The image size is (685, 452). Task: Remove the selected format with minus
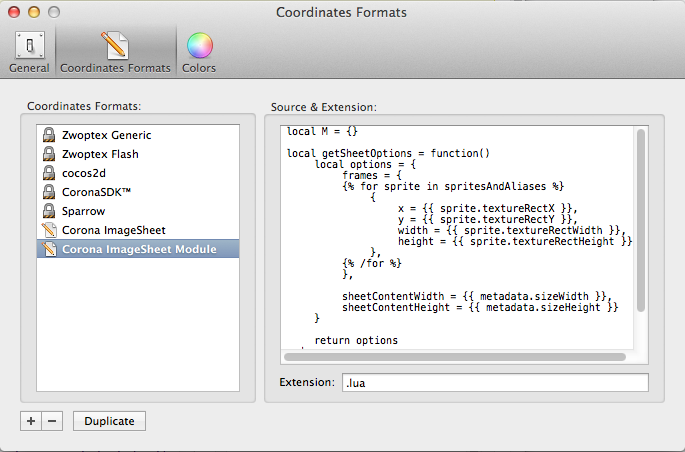click(52, 421)
